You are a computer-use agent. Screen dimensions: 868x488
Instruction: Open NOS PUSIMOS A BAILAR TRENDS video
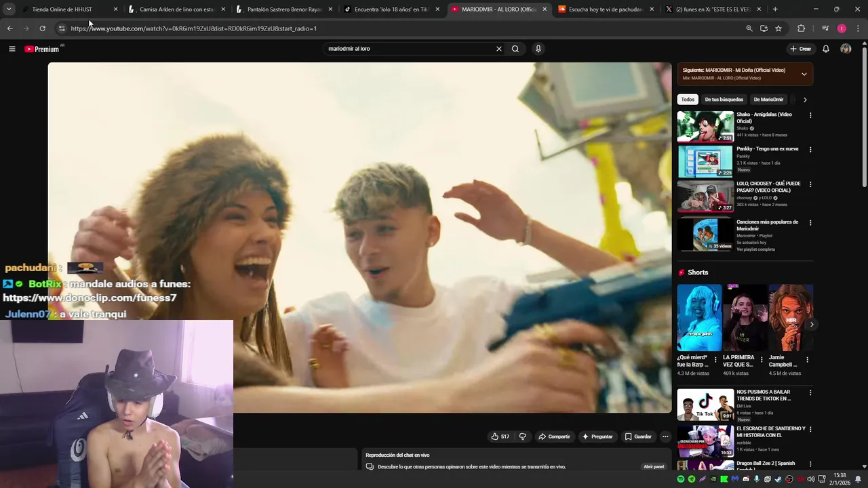pyautogui.click(x=705, y=405)
